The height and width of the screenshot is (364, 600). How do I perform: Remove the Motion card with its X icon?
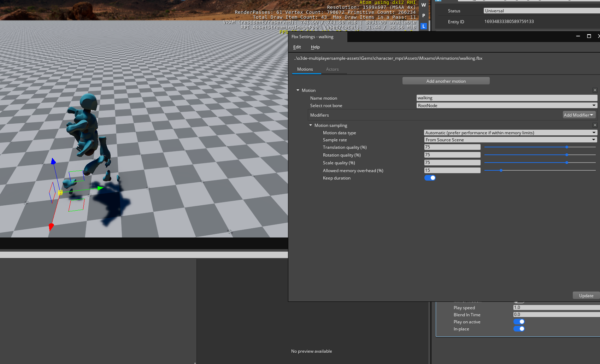[x=595, y=90]
